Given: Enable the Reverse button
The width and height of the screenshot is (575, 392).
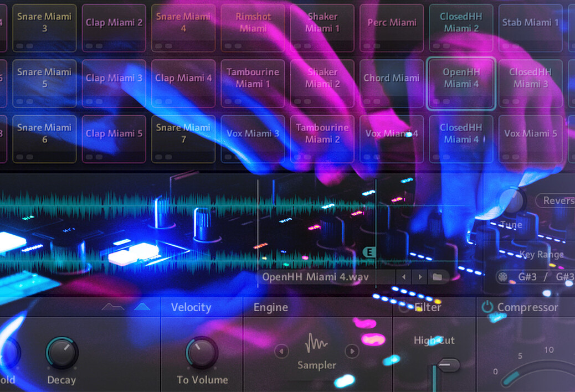Looking at the screenshot, I should pos(556,200).
